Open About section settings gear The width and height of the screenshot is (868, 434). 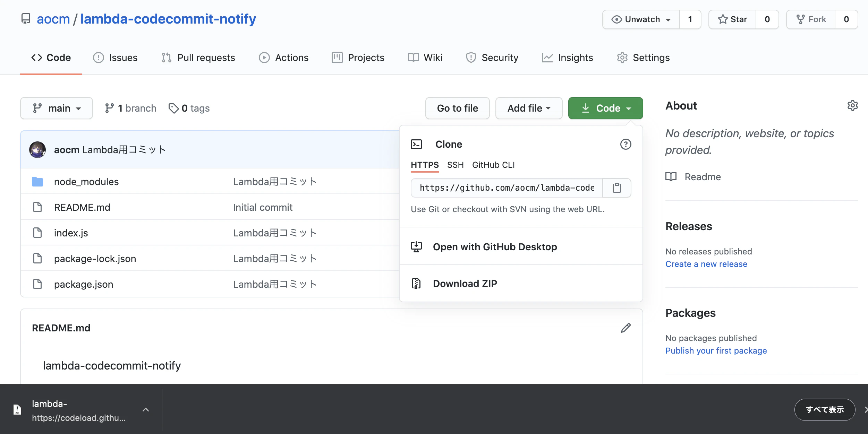click(x=852, y=105)
